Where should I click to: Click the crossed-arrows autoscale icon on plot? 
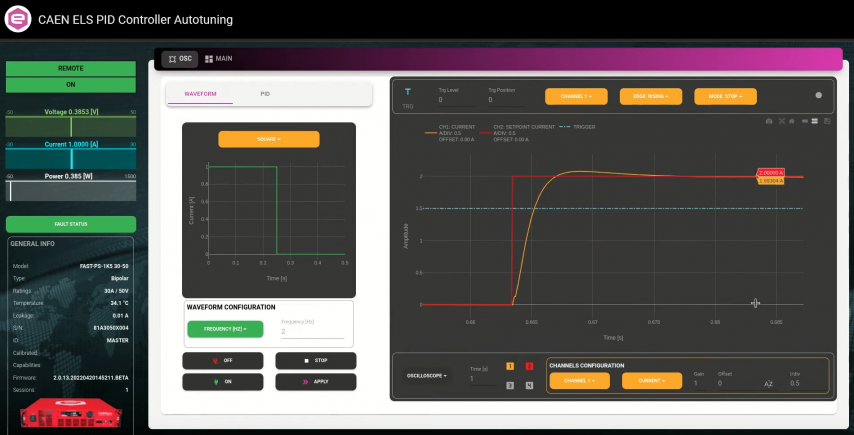781,121
